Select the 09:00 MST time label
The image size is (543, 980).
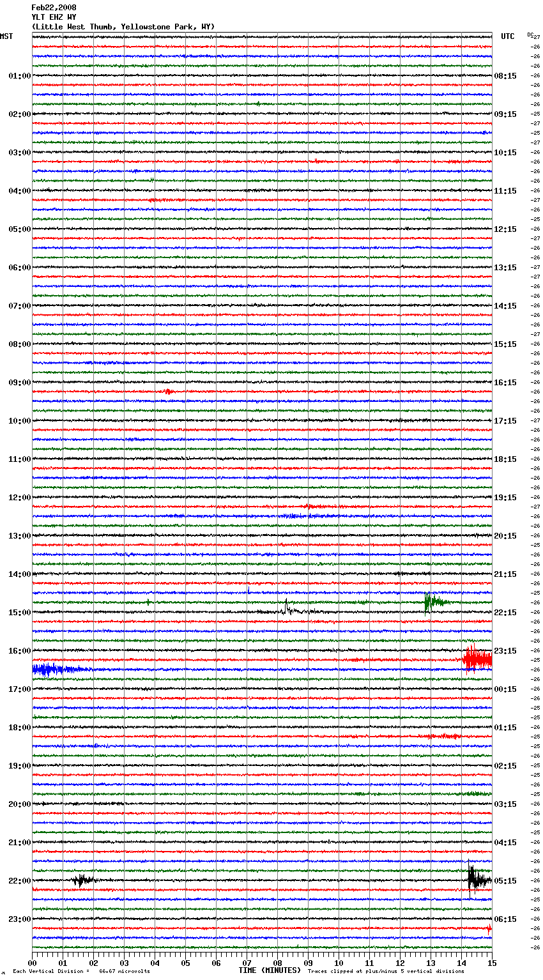point(20,383)
